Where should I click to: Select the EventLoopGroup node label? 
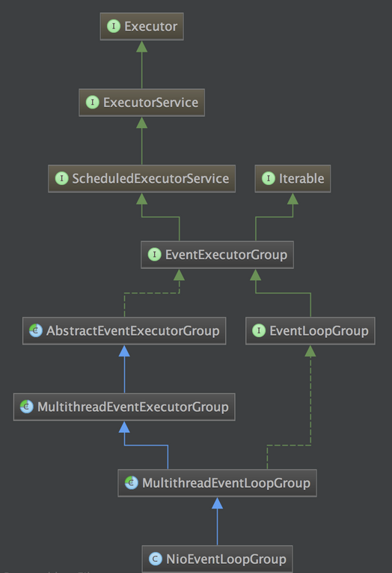pyautogui.click(x=319, y=331)
